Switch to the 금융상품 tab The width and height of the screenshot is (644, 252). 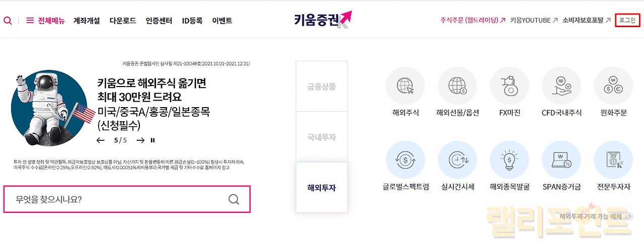(321, 87)
